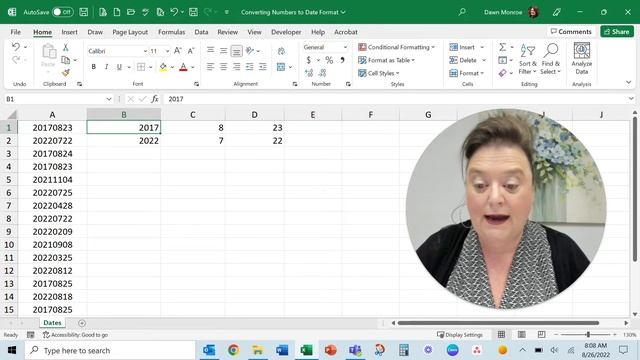This screenshot has height=360, width=640.
Task: Click the Name Box showing B1
Action: (58, 99)
